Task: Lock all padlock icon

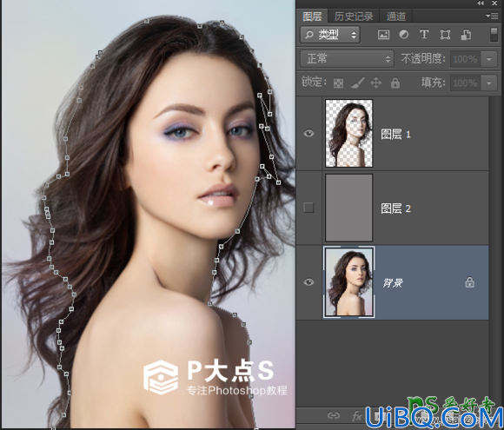Action: [395, 83]
